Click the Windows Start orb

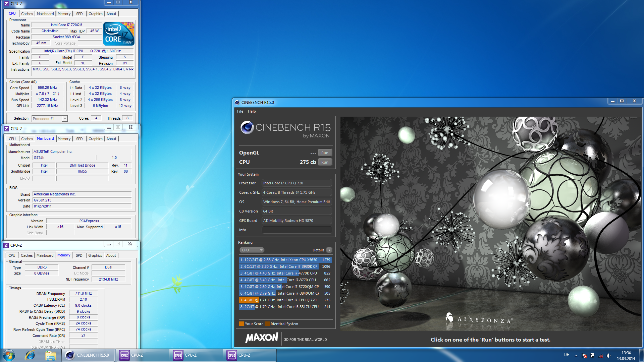9,355
